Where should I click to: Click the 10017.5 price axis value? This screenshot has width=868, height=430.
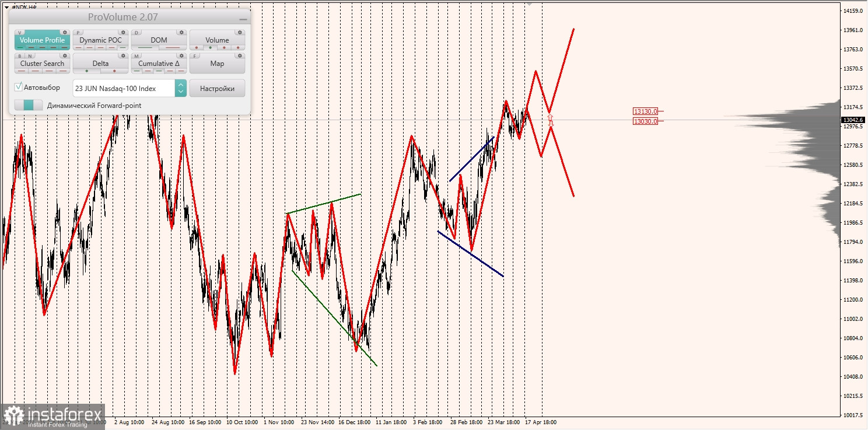pos(853,415)
